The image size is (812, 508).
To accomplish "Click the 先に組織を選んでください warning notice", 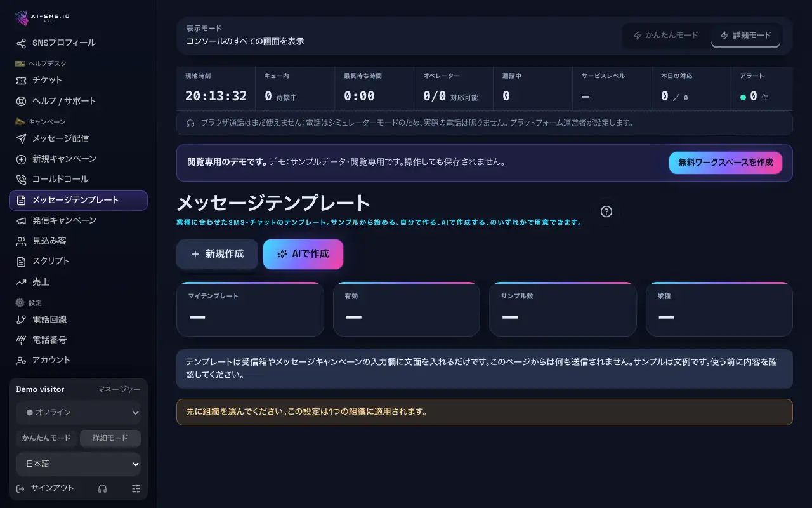I will pos(485,412).
